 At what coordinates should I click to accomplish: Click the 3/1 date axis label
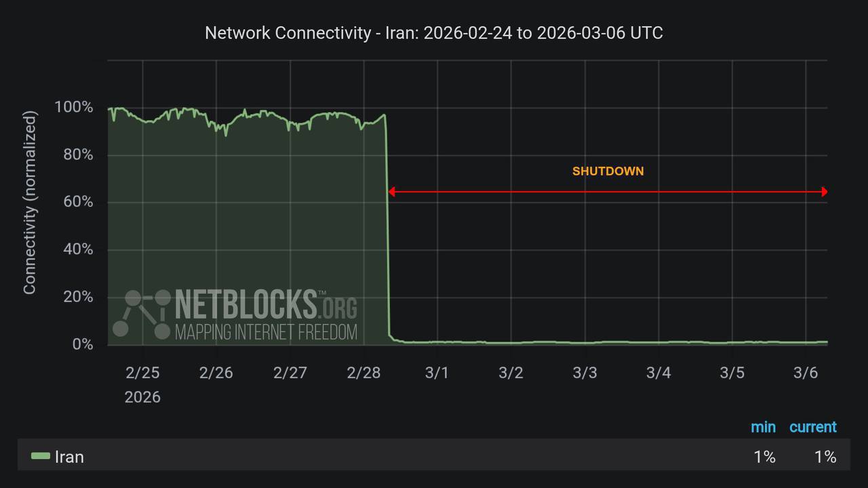pos(437,373)
